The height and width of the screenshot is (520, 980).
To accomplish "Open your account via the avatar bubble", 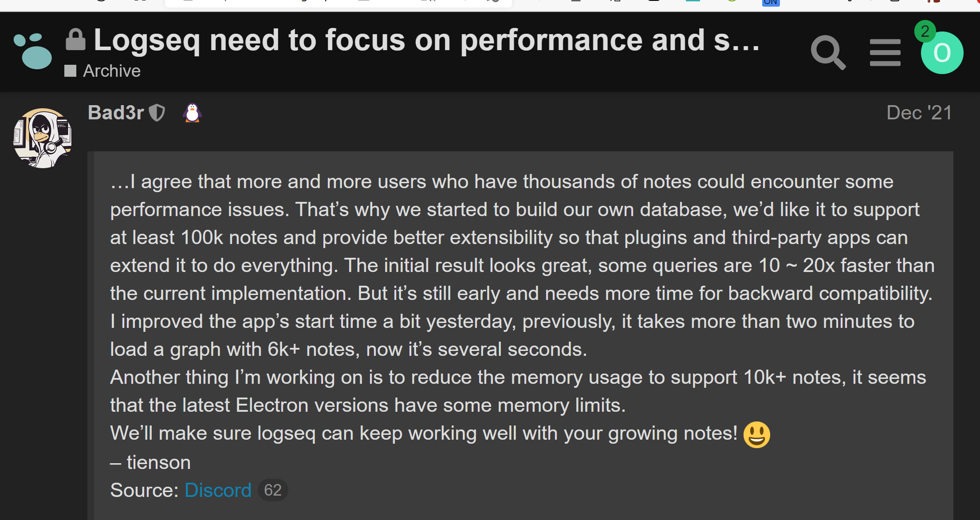I will (x=942, y=52).
